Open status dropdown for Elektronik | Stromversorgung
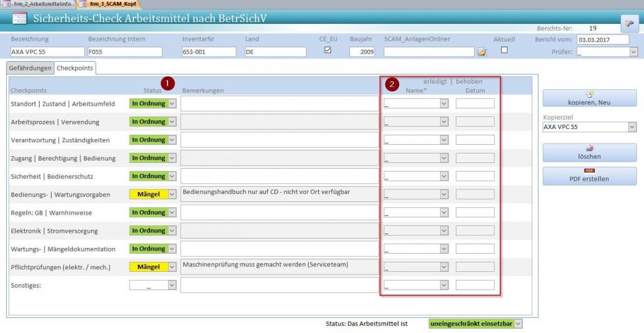 pos(172,231)
